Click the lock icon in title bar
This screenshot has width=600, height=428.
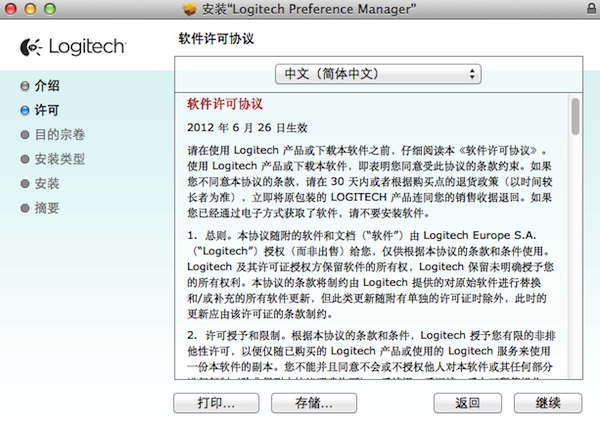[592, 8]
